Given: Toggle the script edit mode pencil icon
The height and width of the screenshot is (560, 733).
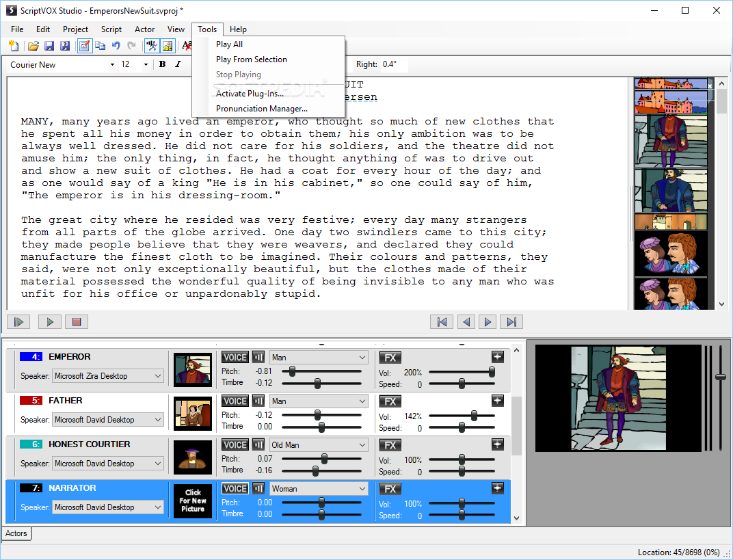Looking at the screenshot, I should coord(85,46).
